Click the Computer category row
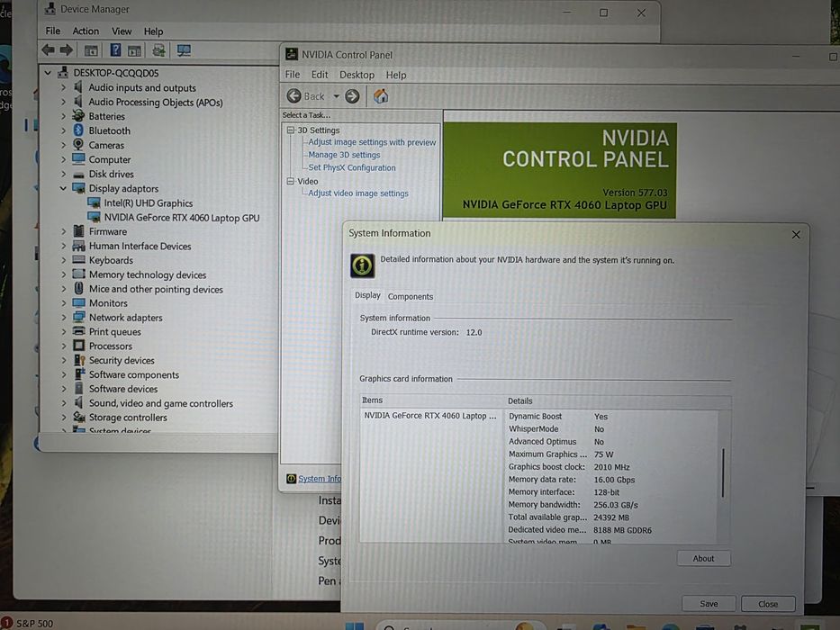The height and width of the screenshot is (630, 840). click(x=109, y=159)
